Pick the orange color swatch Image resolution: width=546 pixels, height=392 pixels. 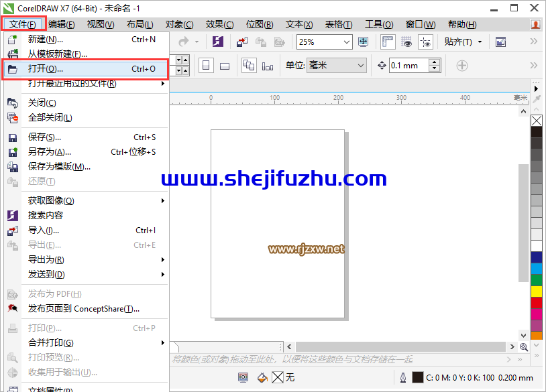click(x=537, y=335)
